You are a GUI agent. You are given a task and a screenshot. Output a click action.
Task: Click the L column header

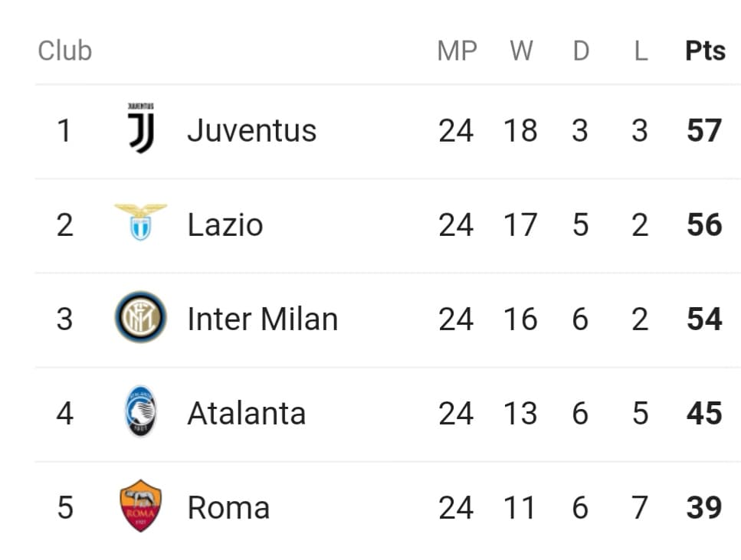click(x=641, y=51)
